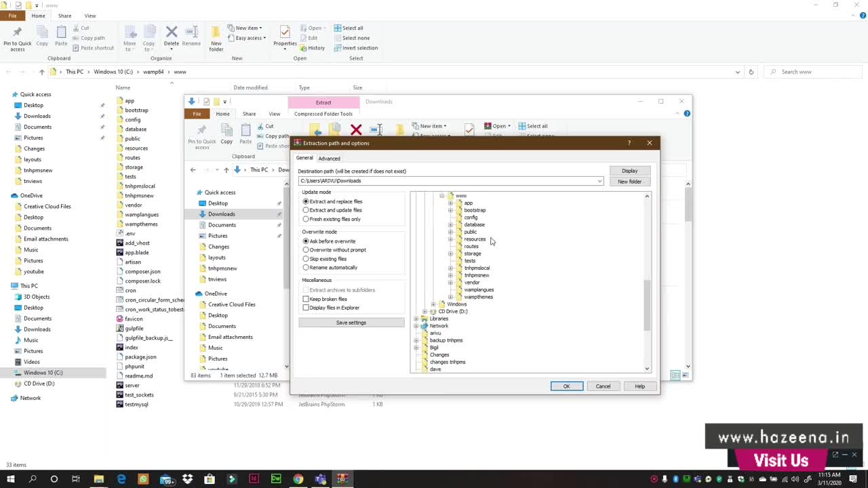
Task: Click the Search www box
Action: click(x=814, y=72)
